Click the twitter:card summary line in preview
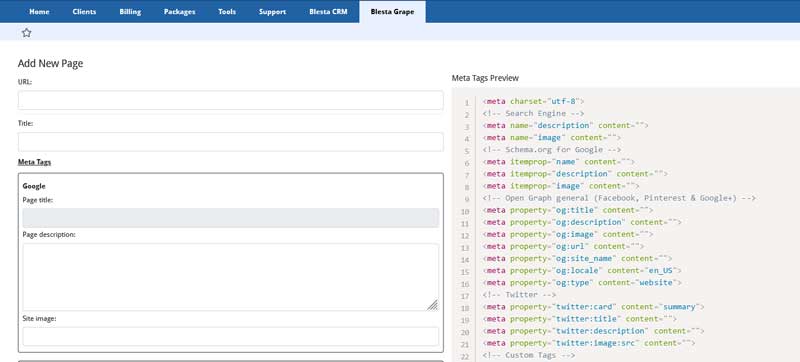800x362 pixels. point(593,307)
